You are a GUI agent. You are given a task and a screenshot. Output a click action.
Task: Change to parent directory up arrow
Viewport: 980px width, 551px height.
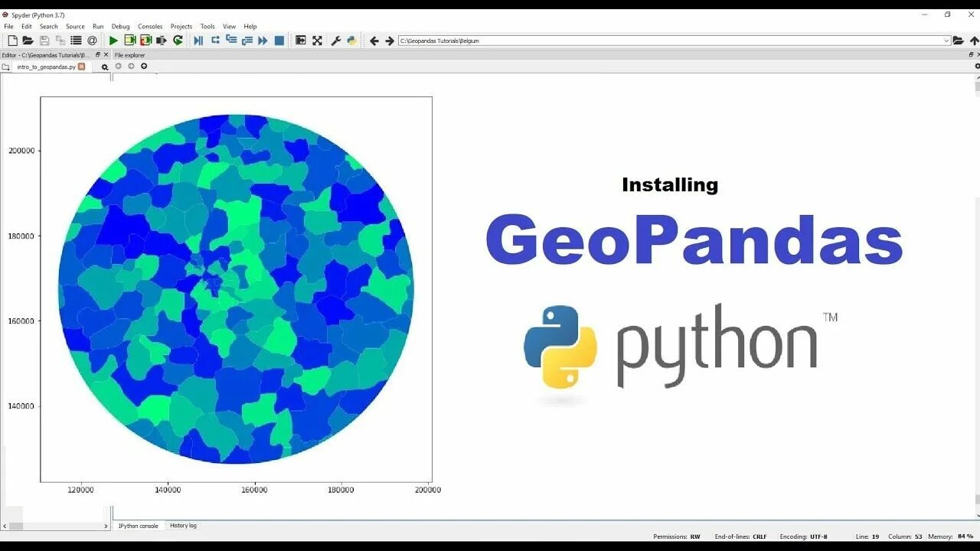[x=974, y=41]
